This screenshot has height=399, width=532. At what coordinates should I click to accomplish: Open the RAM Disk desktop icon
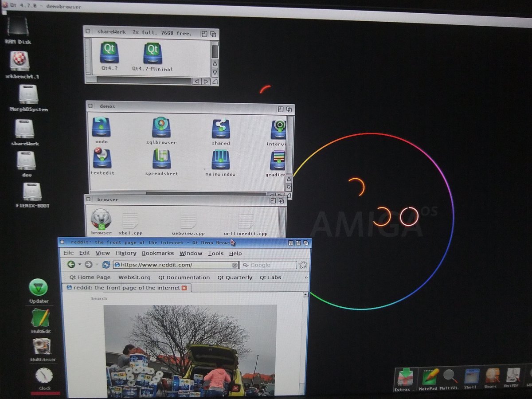click(x=18, y=27)
